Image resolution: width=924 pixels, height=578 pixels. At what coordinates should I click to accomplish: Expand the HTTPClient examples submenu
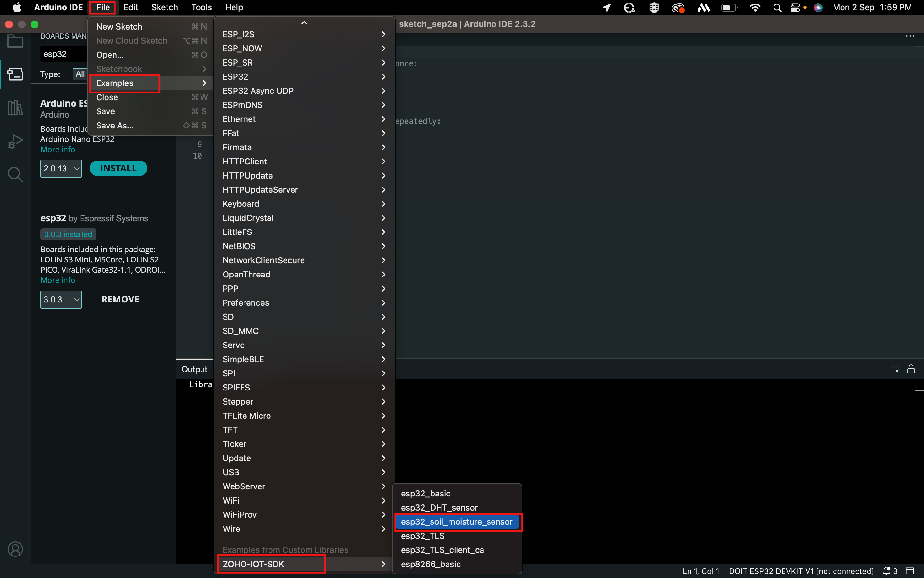click(x=304, y=161)
